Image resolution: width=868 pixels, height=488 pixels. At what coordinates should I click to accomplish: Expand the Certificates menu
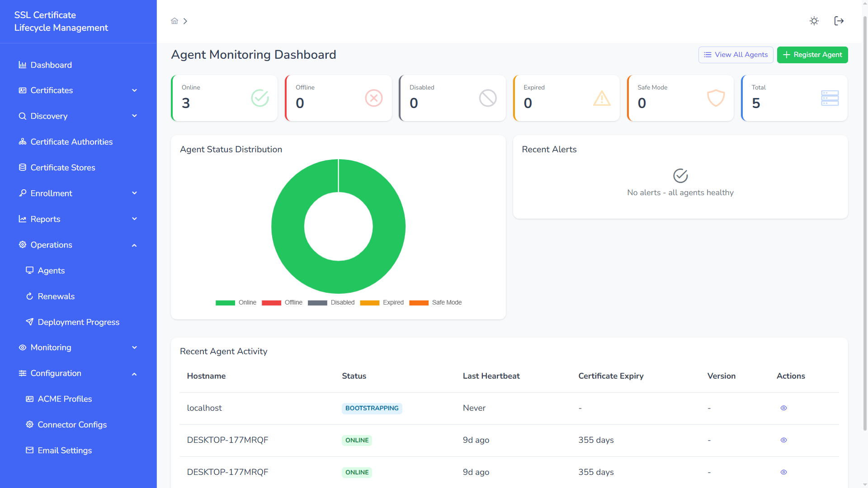tap(134, 90)
